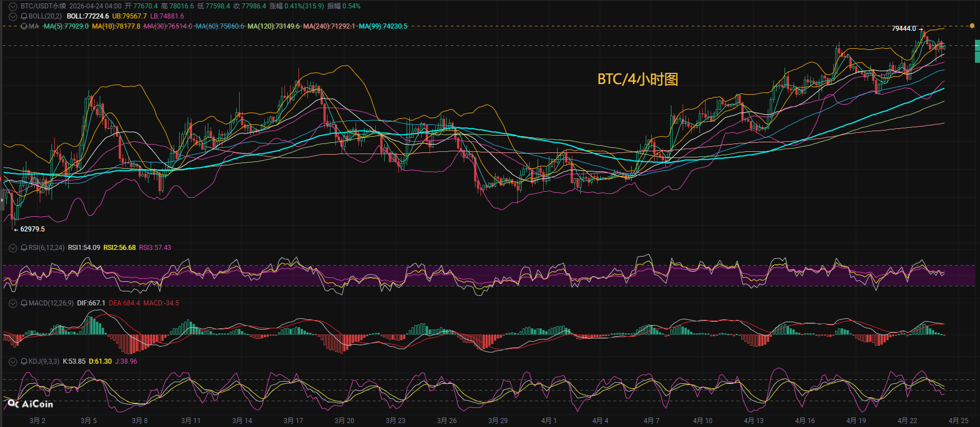This screenshot has height=427, width=980.
Task: Open settings via the RSI(6,12,24) label
Action: (46, 248)
